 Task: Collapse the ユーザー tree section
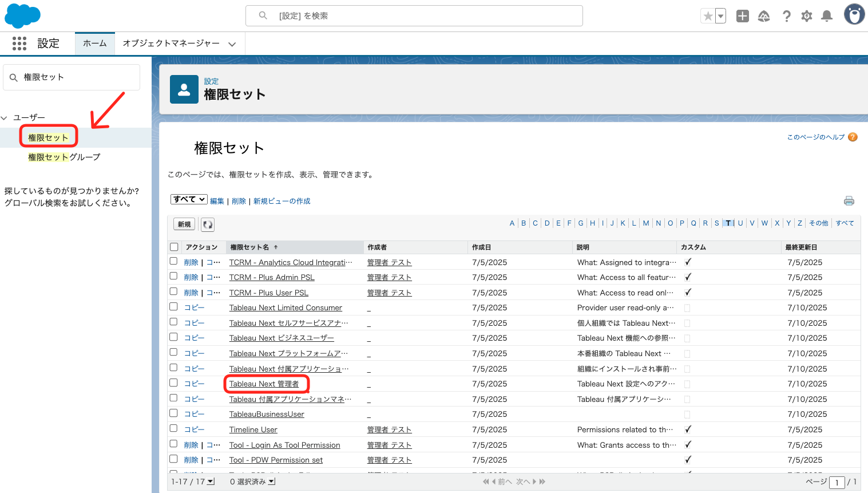5,117
